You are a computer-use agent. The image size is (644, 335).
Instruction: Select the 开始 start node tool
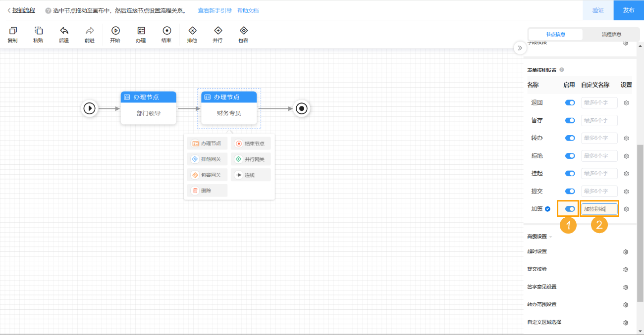click(x=115, y=34)
